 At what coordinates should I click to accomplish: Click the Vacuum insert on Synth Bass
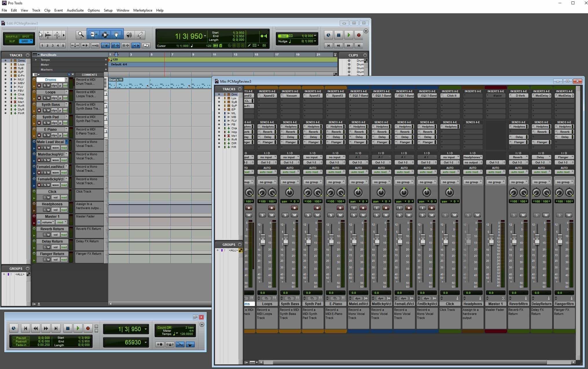pyautogui.click(x=291, y=96)
